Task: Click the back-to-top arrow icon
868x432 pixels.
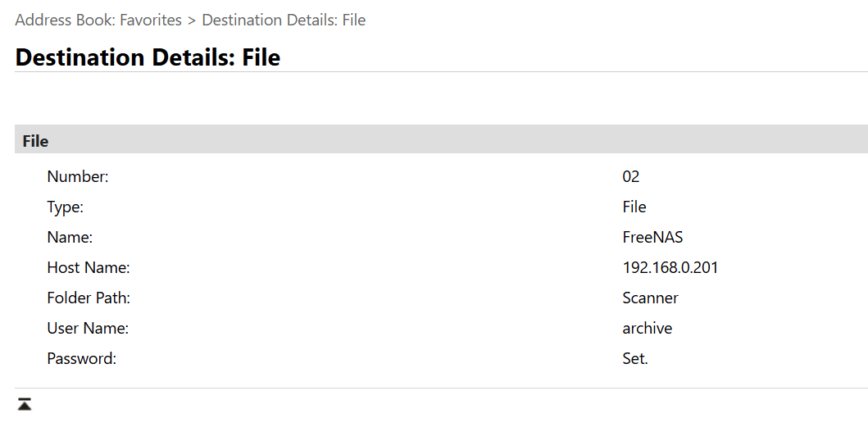Action: [25, 404]
